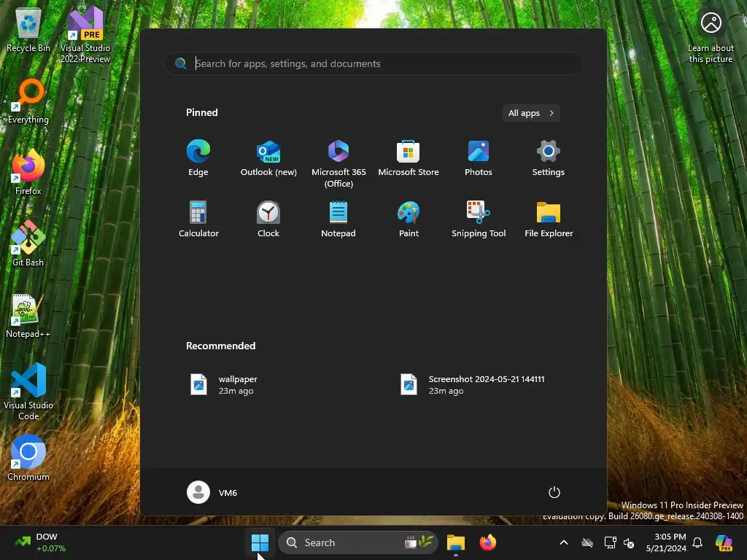Open Settings from pinned apps

549,158
